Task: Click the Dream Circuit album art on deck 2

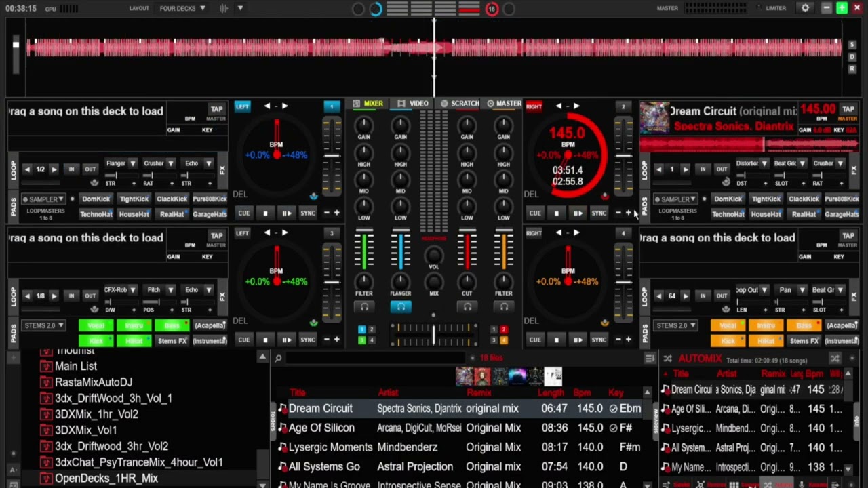Action: [654, 117]
